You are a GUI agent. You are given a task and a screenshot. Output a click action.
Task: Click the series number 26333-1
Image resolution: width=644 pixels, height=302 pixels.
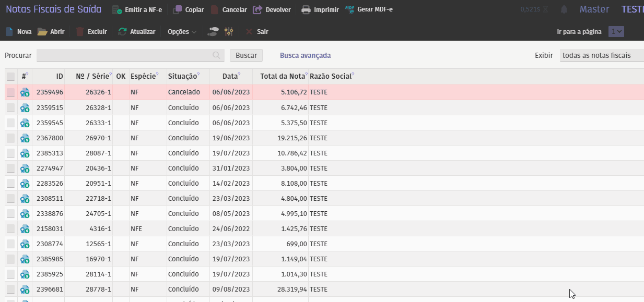tap(99, 123)
